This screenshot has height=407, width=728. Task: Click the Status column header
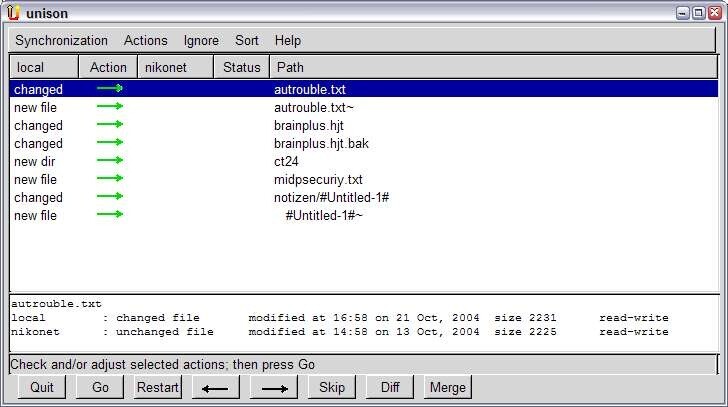[241, 67]
